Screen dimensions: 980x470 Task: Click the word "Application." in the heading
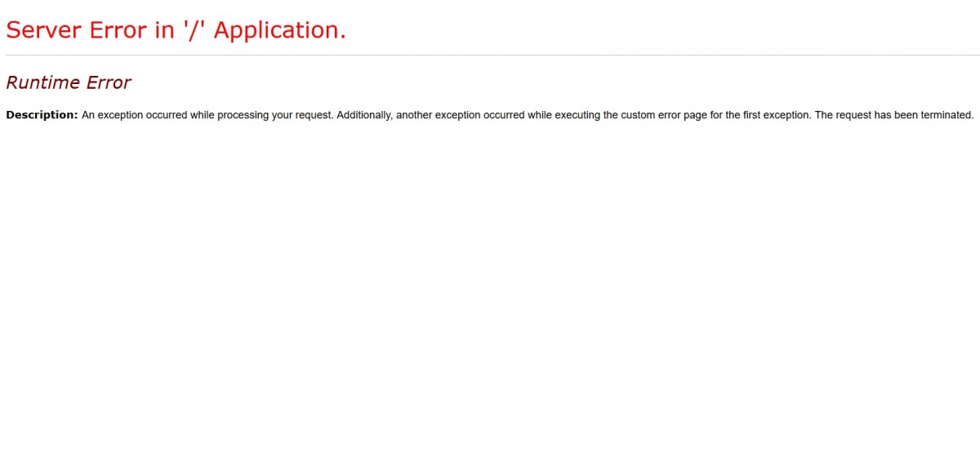[x=279, y=31]
